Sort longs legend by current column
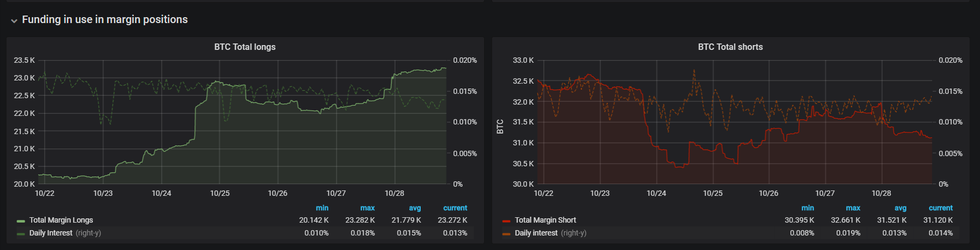 (455, 208)
